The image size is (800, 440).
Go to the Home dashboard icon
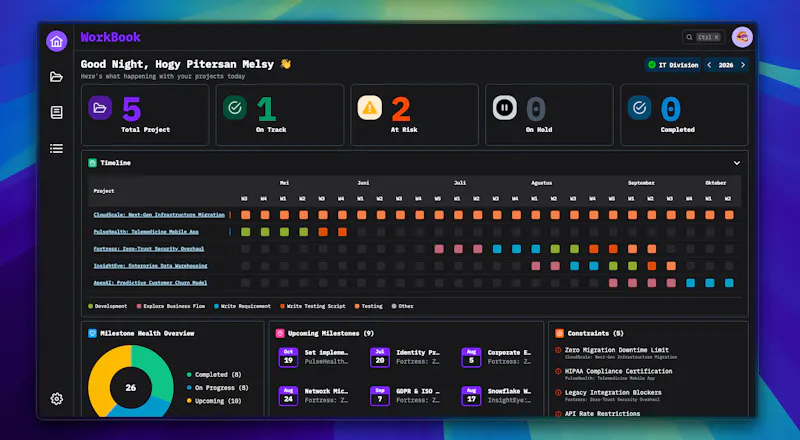57,41
